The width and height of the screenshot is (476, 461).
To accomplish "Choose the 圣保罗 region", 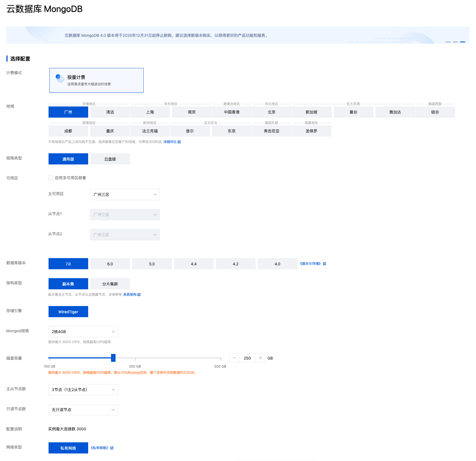I will coord(312,131).
